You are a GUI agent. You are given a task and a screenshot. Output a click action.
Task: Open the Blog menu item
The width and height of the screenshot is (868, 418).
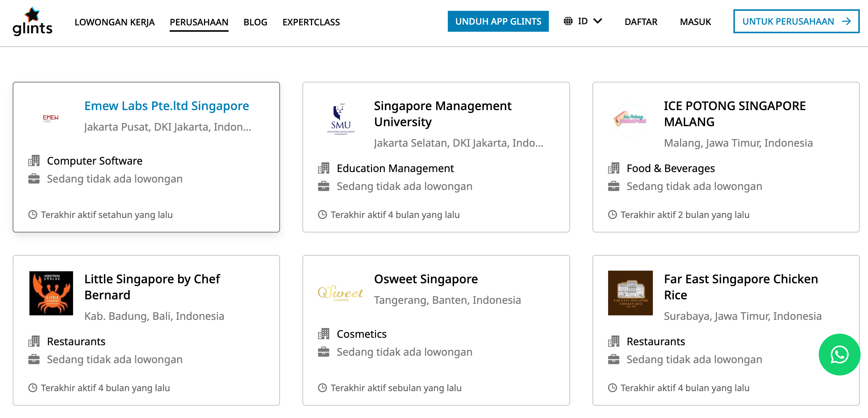coord(255,22)
